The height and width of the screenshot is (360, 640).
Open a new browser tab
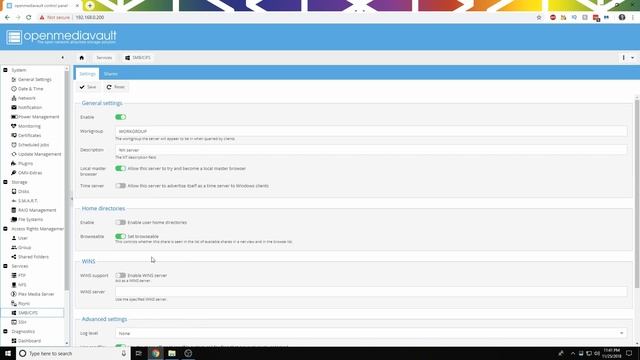tap(90, 6)
